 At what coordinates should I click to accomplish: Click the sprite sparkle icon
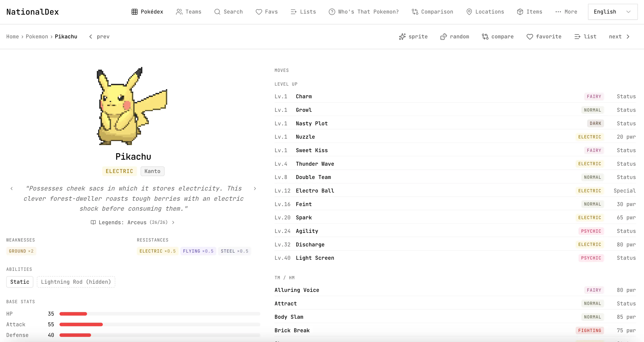(402, 37)
